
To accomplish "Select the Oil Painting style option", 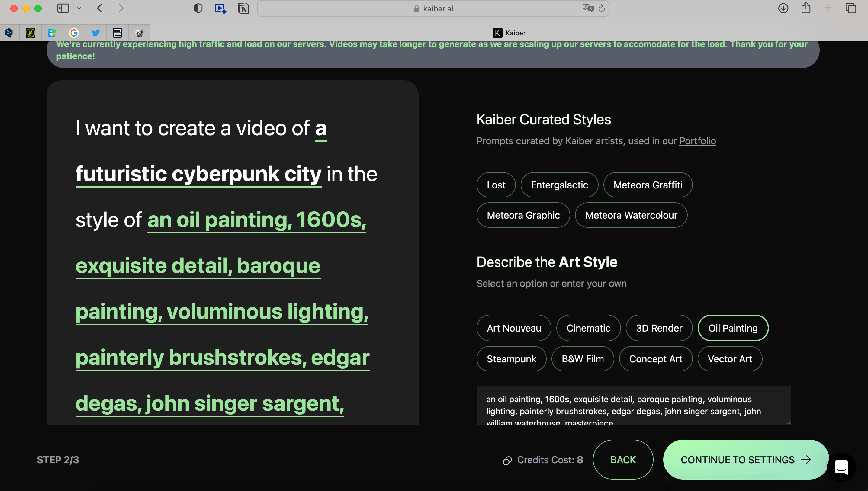I will point(732,328).
